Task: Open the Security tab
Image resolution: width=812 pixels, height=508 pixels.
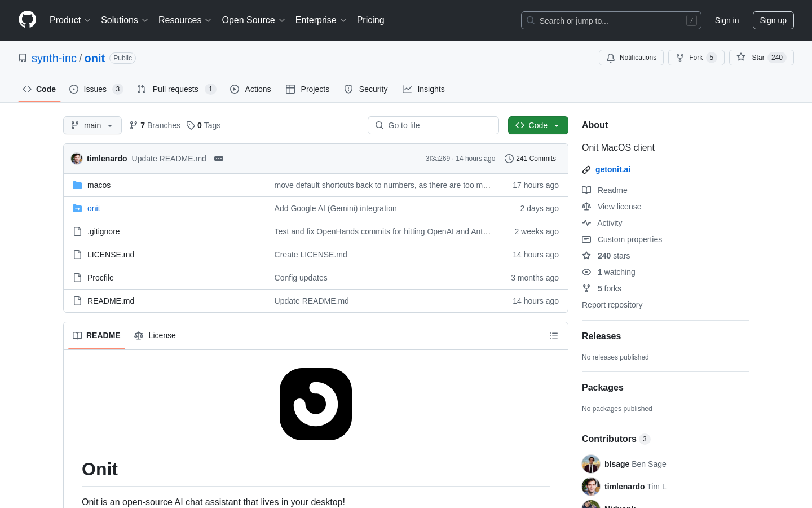Action: coord(366,89)
